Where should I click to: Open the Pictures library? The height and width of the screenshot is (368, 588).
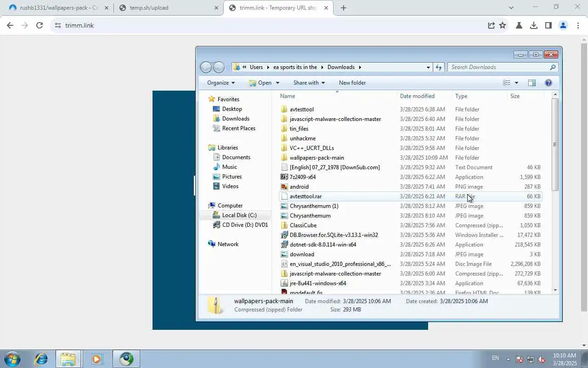click(x=232, y=177)
